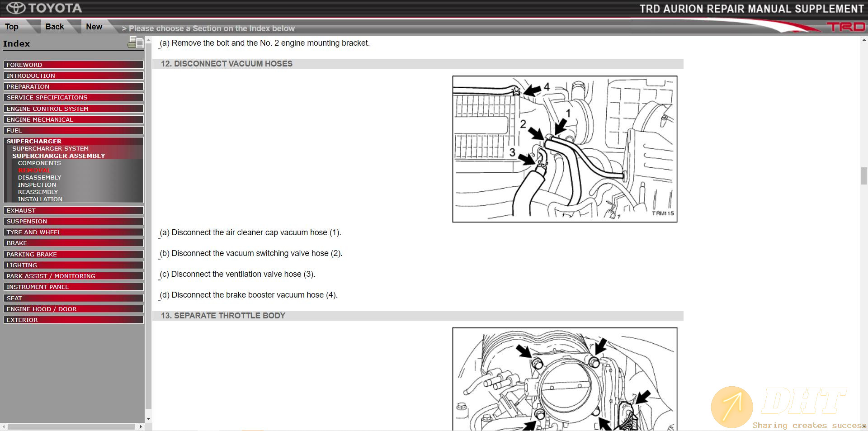Image resolution: width=868 pixels, height=431 pixels.
Task: Click the vacuum hoses illustration TRM115
Action: click(565, 149)
